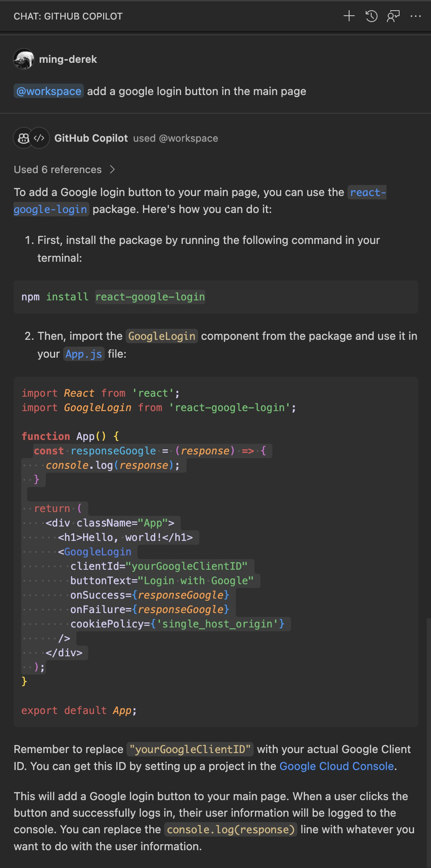Open the more actions ellipsis menu
Image resolution: width=431 pixels, height=868 pixels.
(x=415, y=16)
